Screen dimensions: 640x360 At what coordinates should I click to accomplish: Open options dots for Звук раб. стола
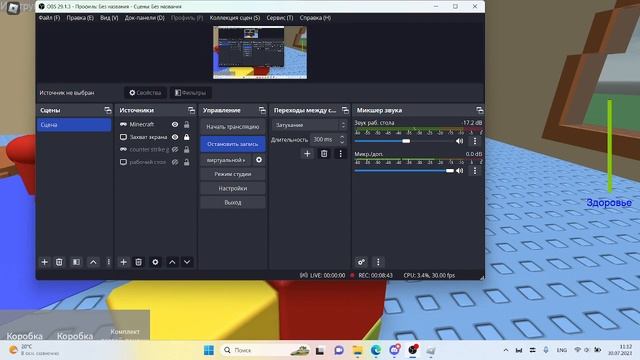click(475, 141)
